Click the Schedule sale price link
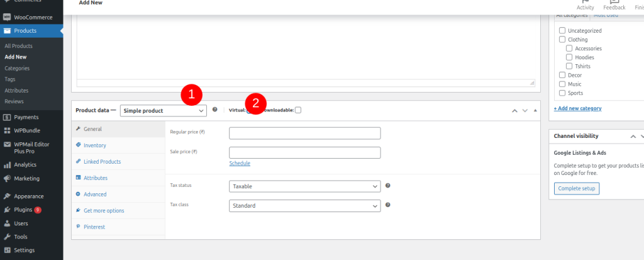Screen dimensions: 644x260 point(240,163)
